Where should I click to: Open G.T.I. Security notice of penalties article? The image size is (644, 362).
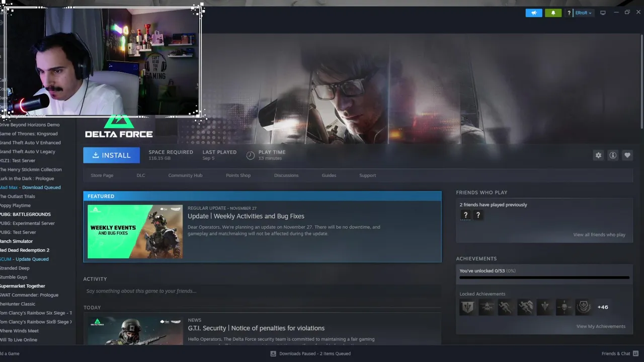click(x=256, y=328)
